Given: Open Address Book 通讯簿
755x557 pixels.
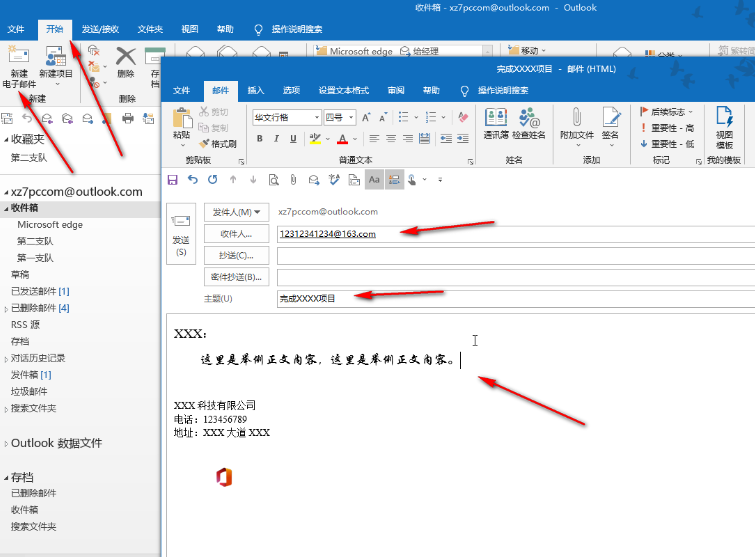Looking at the screenshot, I should tap(496, 124).
